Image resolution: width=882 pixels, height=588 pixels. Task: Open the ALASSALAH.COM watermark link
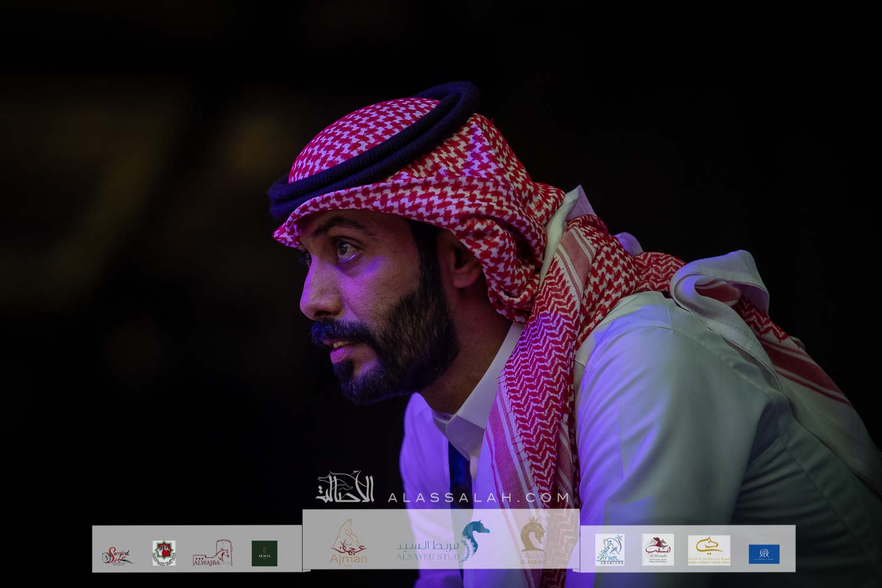[479, 497]
